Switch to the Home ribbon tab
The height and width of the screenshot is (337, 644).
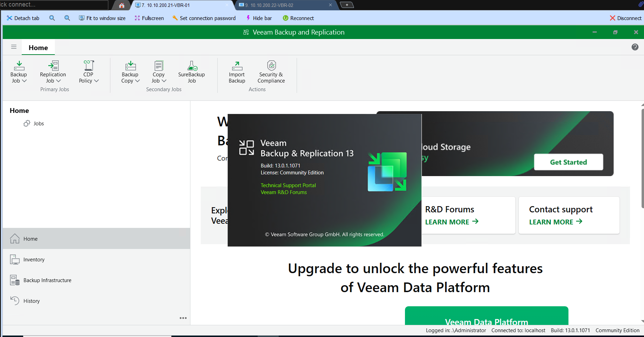tap(38, 48)
